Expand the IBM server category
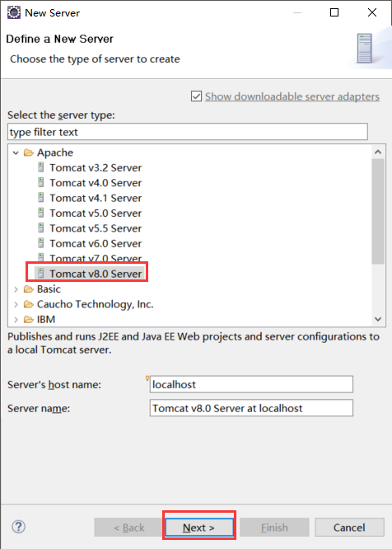The width and height of the screenshot is (392, 549). pos(16,319)
